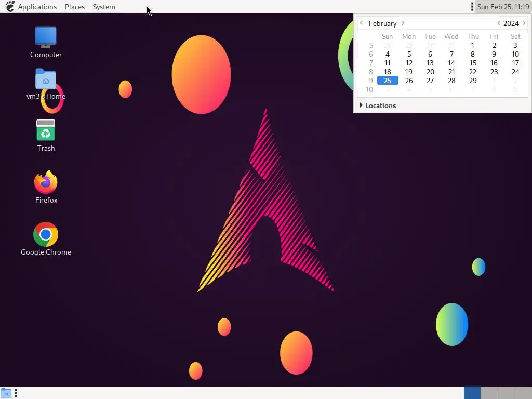This screenshot has width=532, height=399.
Task: Click the clock showing Sun Feb 25, 11:19
Action: (503, 7)
